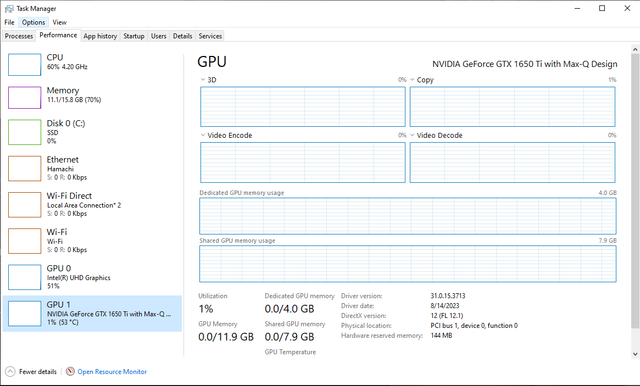Open the View menu
Screen dimensions: 640x386
[59, 22]
